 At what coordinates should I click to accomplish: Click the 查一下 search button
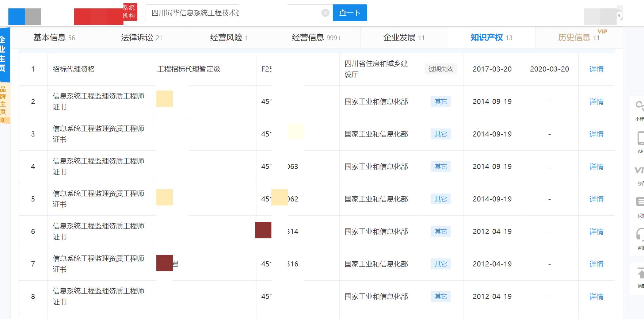(x=350, y=13)
